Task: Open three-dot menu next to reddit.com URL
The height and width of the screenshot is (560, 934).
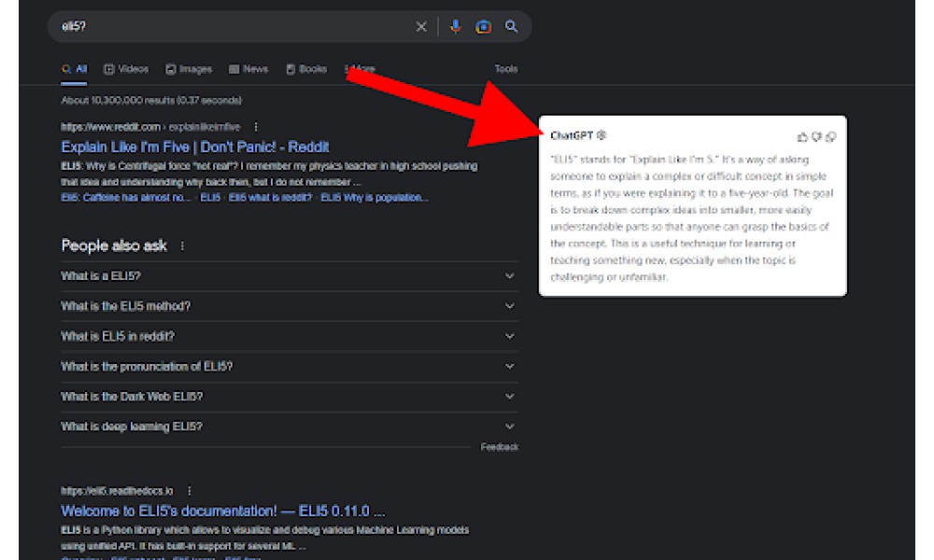Action: click(x=256, y=127)
